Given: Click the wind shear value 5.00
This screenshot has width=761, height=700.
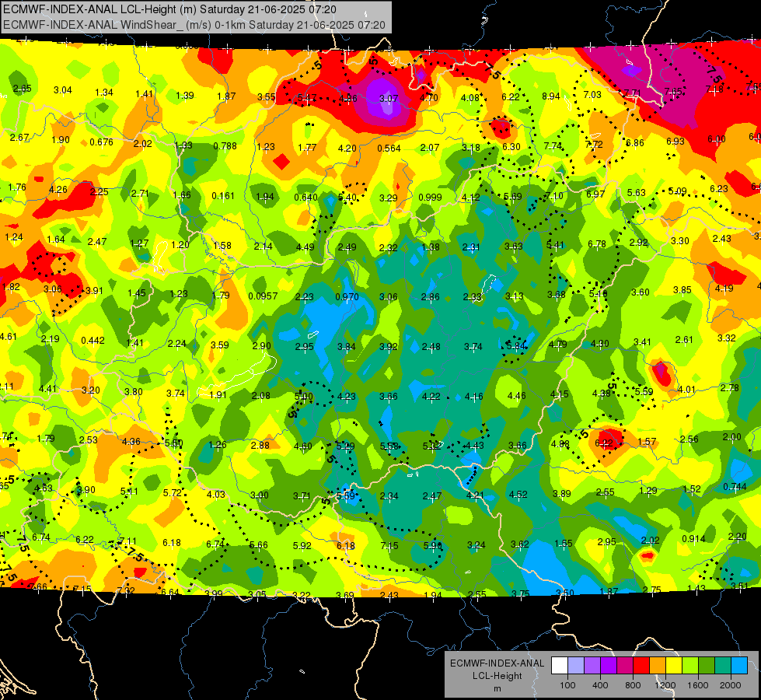Looking at the screenshot, I should tap(304, 397).
